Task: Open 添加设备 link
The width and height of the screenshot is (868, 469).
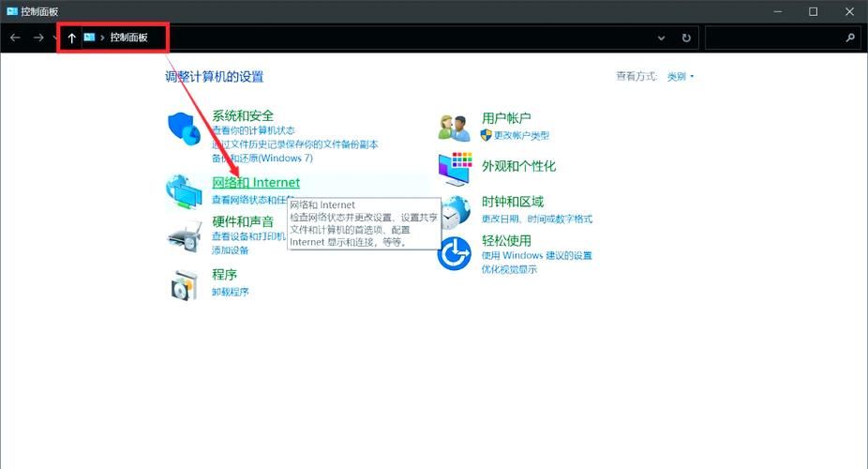Action: tap(231, 250)
